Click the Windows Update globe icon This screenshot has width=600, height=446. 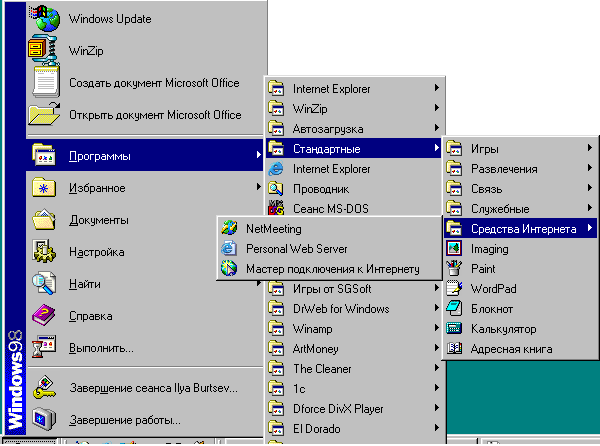point(46,17)
